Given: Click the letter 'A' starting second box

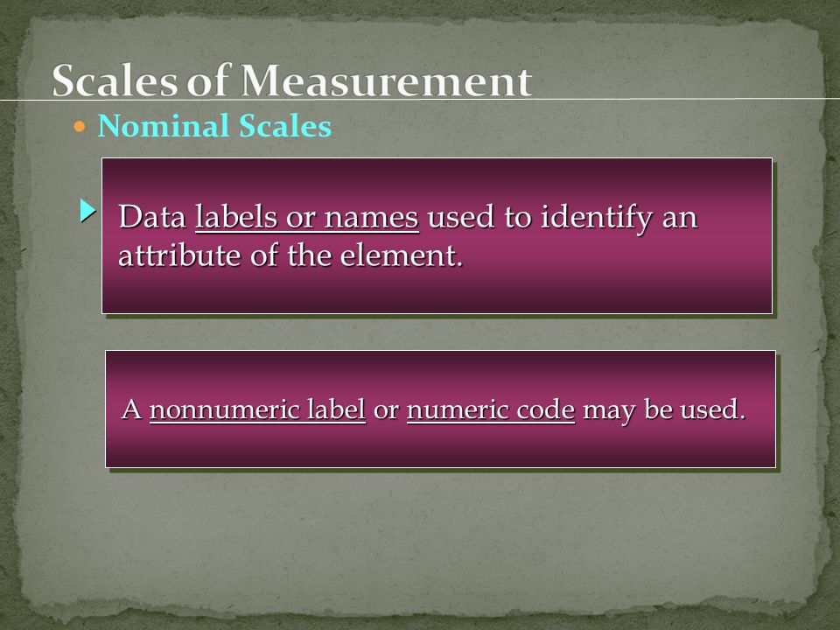Looking at the screenshot, I should point(132,409).
